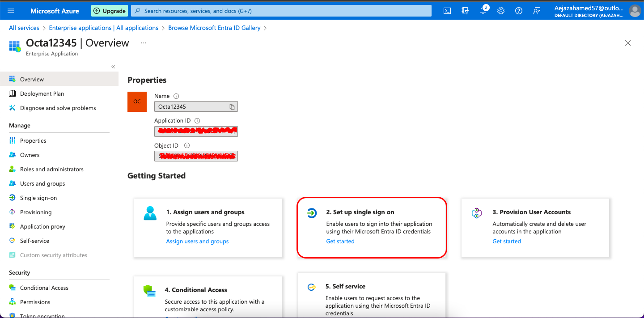Click the Assign users and groups link

pyautogui.click(x=197, y=241)
